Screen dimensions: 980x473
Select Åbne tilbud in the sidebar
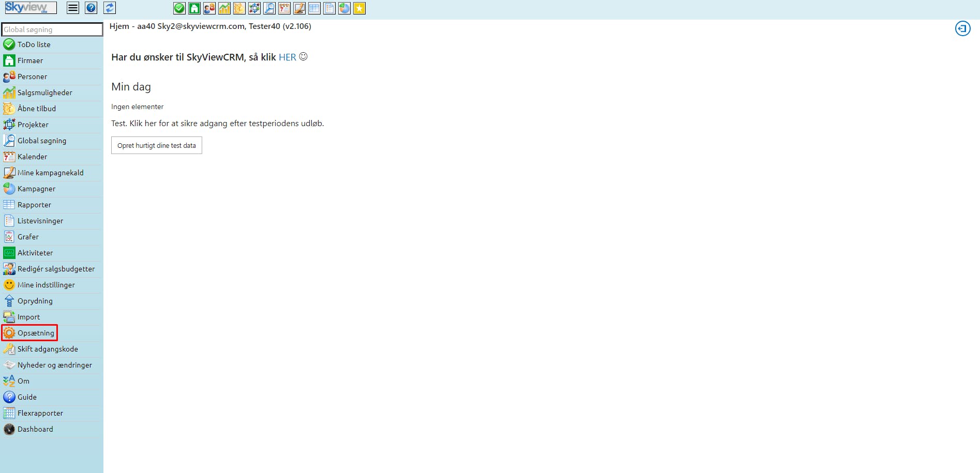click(x=52, y=109)
